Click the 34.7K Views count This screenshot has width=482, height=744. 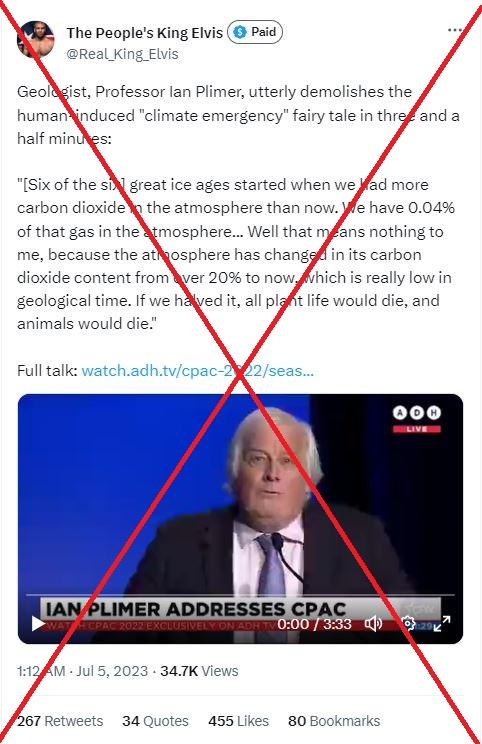tap(199, 671)
